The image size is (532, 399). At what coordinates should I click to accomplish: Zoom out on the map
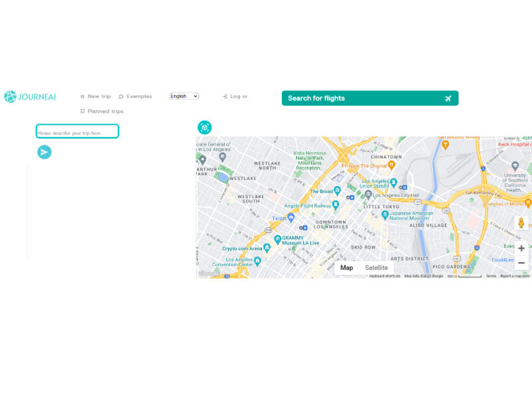pos(521,263)
